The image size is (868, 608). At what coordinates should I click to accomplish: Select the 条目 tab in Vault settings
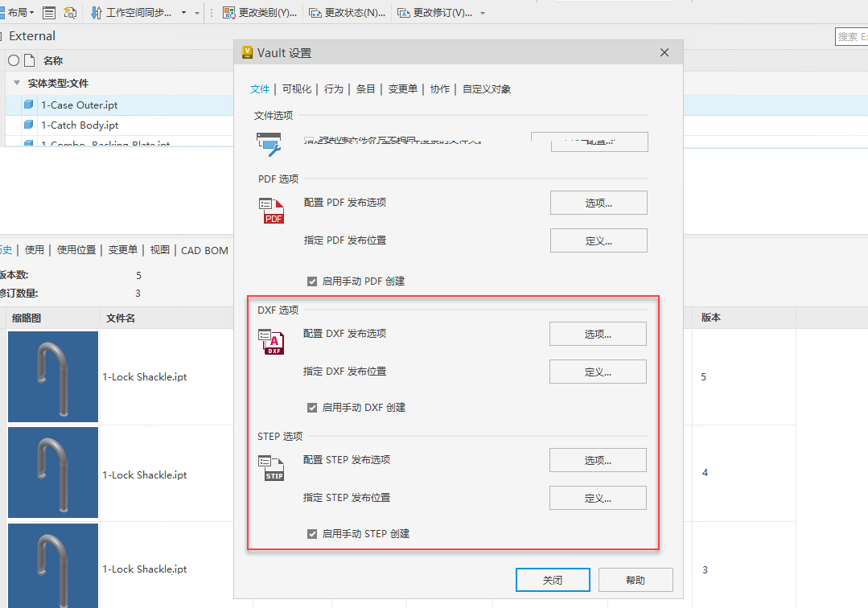coord(365,89)
